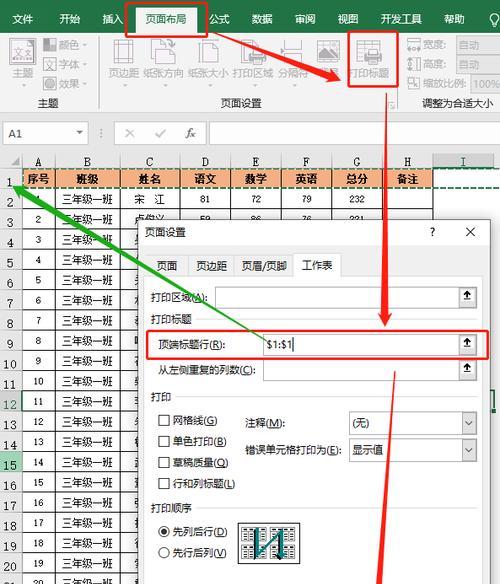The width and height of the screenshot is (500, 584).
Task: Switch to the 视图 (View) tab
Action: point(348,19)
